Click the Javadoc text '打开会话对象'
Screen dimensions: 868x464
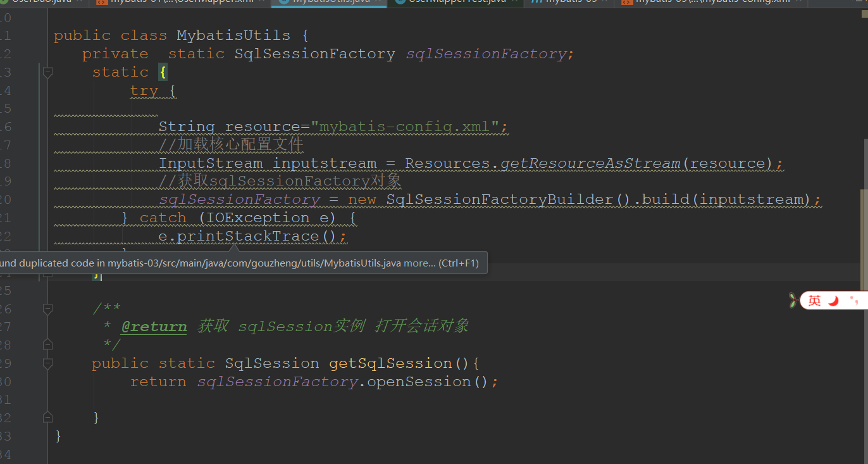[421, 327]
